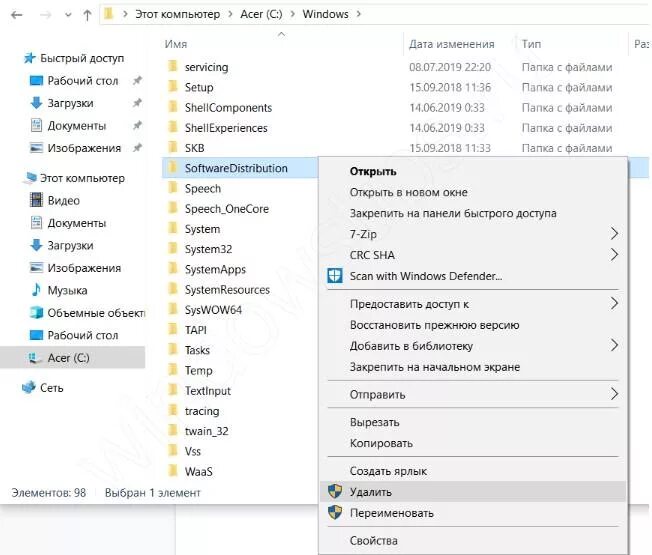Open the CRC SHA submenu arrow
Image resolution: width=652 pixels, height=555 pixels.
click(x=614, y=255)
